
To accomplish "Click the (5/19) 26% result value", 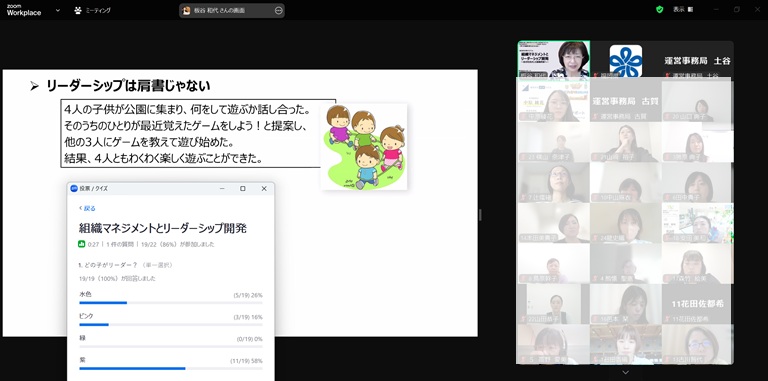I will [x=248, y=295].
